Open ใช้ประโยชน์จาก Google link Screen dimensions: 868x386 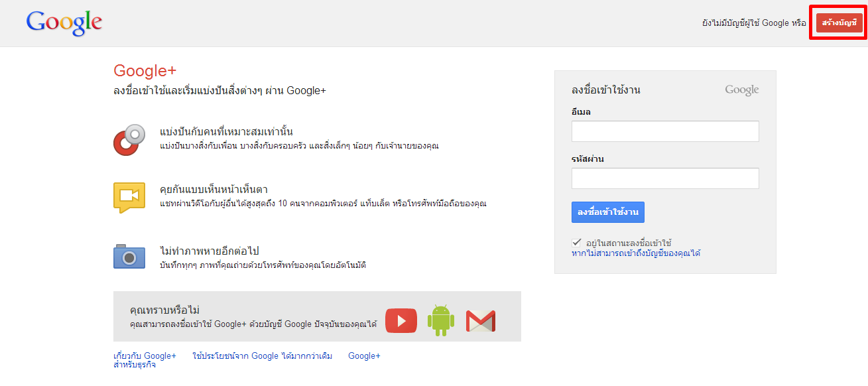point(262,356)
